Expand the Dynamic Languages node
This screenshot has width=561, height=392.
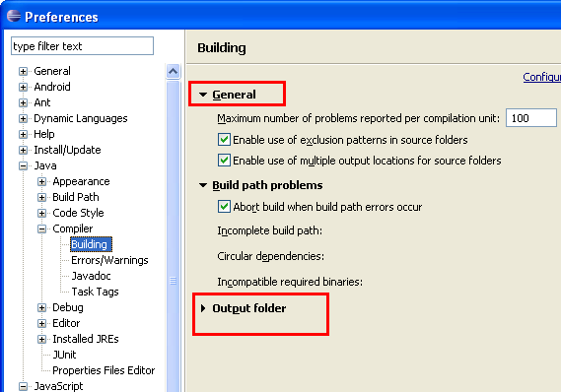(x=24, y=118)
